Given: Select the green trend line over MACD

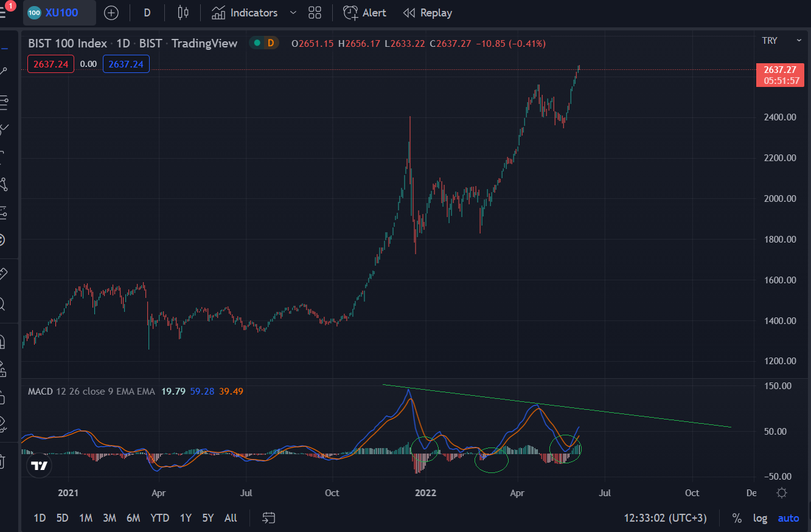Looking at the screenshot, I should (557, 406).
